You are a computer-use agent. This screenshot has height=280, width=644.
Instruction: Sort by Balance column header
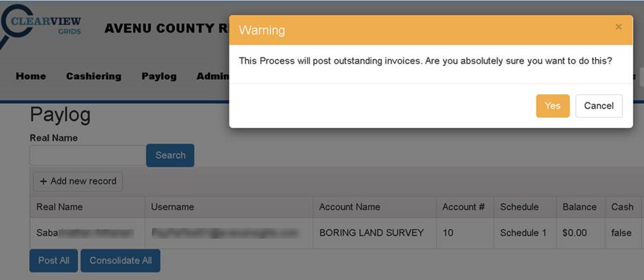pyautogui.click(x=579, y=207)
